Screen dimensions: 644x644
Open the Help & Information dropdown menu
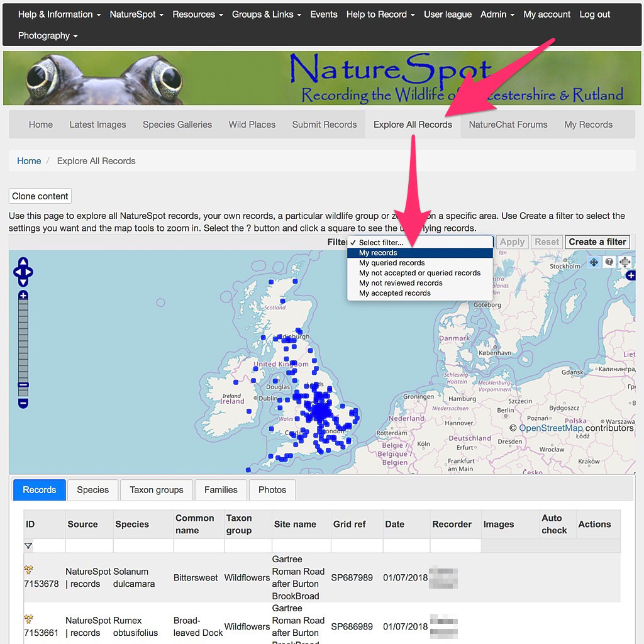point(59,14)
